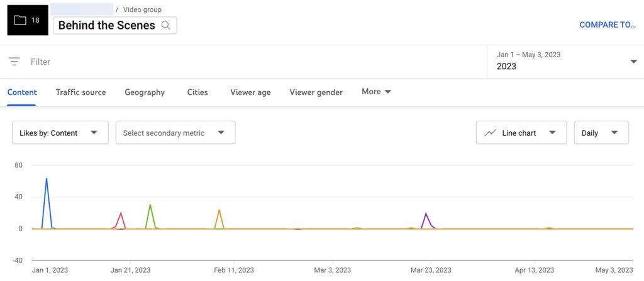The width and height of the screenshot is (644, 281).
Task: Click the video group folder thumbnail
Action: click(28, 20)
